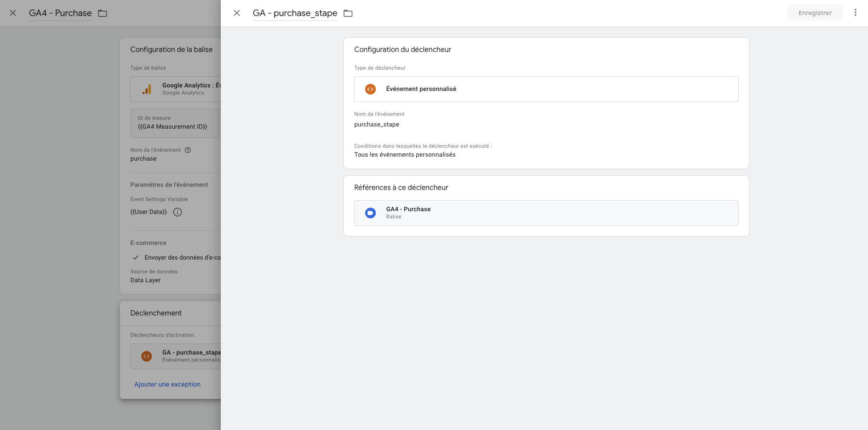868x430 pixels.
Task: Open the three-dot more options menu
Action: pyautogui.click(x=855, y=12)
